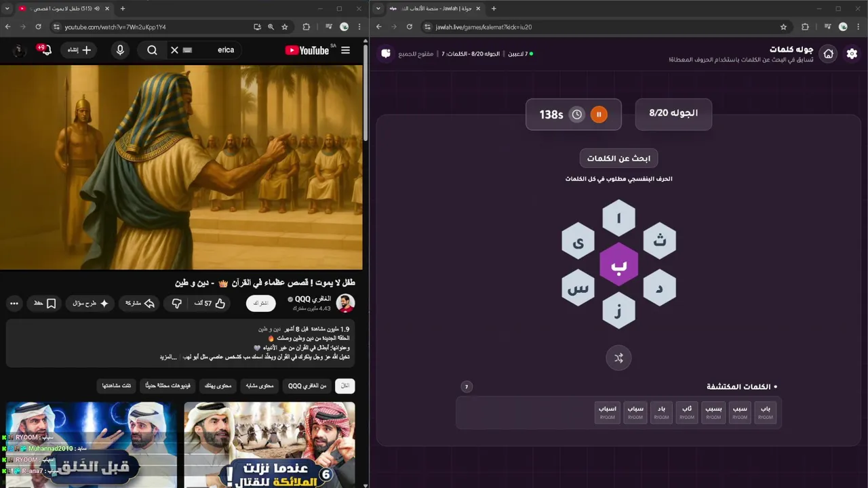Open media control icon in YouTube toolbar
Image resolution: width=868 pixels, height=488 pixels.
coord(329,27)
